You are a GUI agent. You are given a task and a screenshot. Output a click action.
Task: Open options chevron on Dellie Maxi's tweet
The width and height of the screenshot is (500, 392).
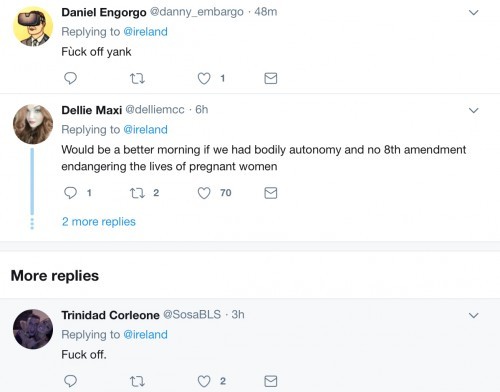click(x=474, y=110)
